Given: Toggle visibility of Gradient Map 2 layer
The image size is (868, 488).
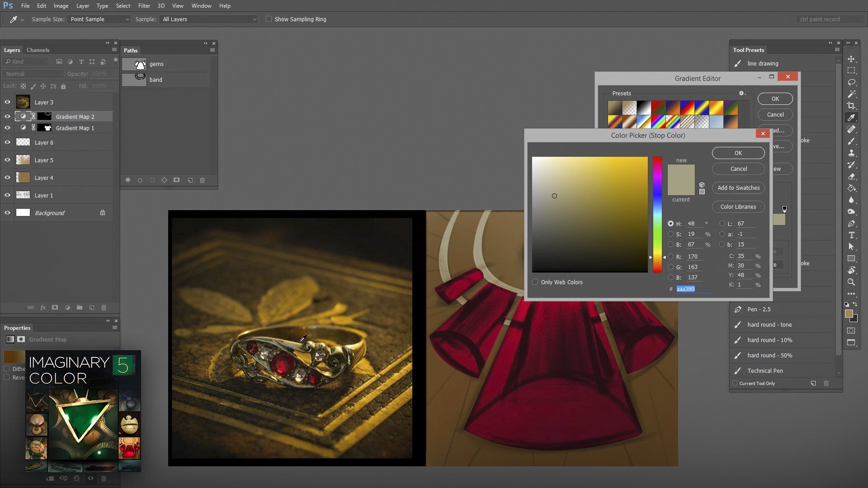Looking at the screenshot, I should tap(7, 116).
